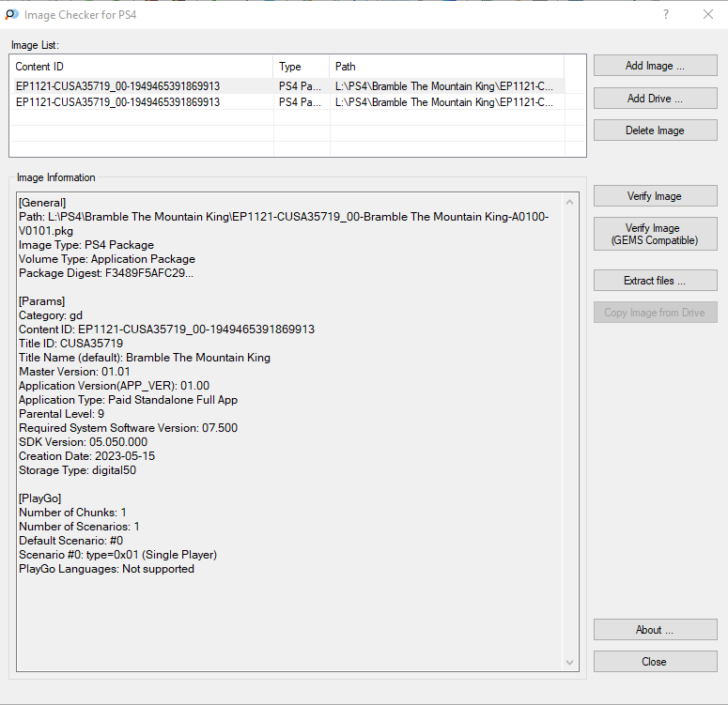Click the Image Information group label

56,177
